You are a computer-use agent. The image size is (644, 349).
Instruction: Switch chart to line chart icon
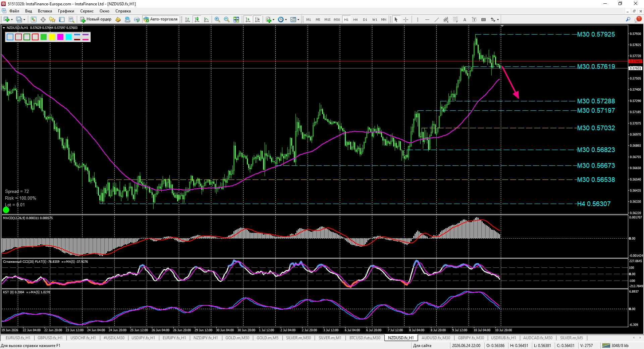point(206,19)
